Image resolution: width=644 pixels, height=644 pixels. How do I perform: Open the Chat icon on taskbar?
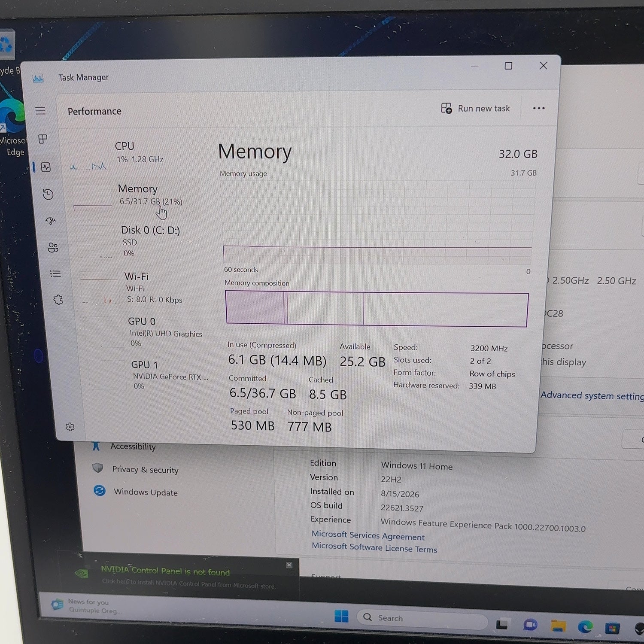pyautogui.click(x=530, y=625)
